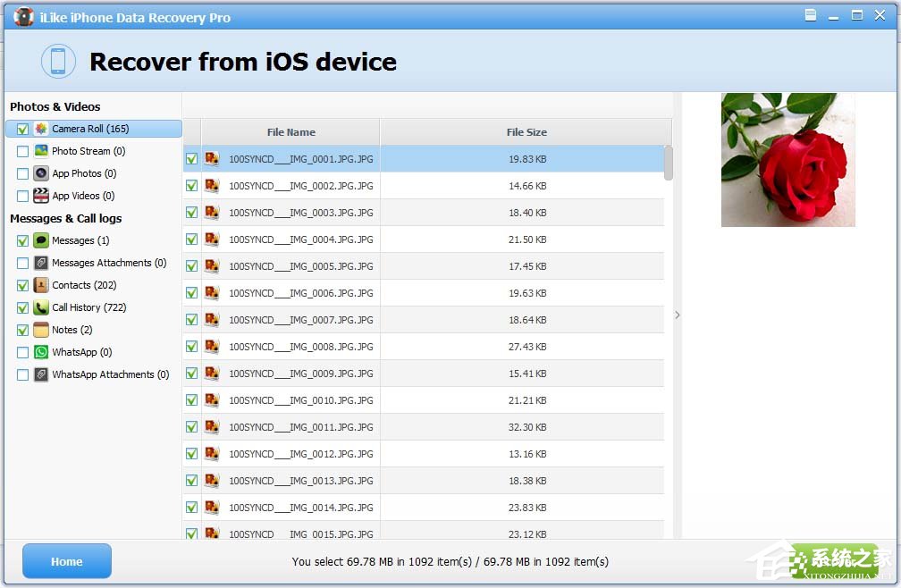Click the Notes notepad icon
Screen dimensions: 901x588
coord(42,330)
